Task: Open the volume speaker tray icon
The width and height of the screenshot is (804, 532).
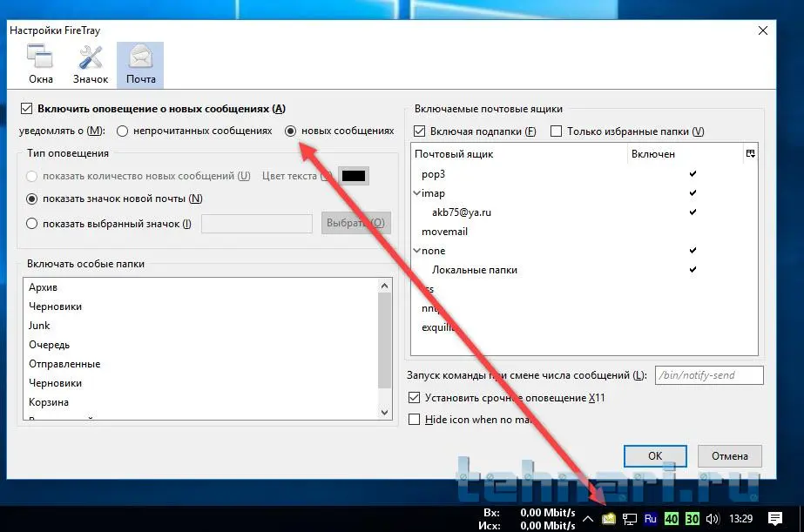Action: [713, 519]
